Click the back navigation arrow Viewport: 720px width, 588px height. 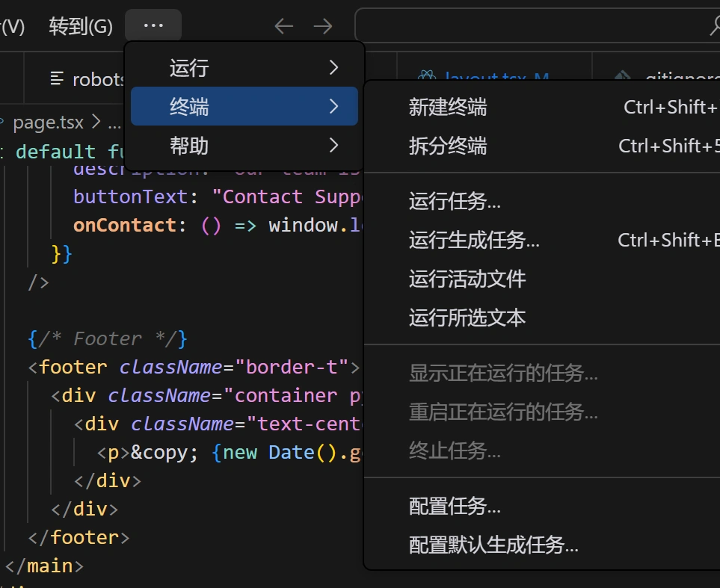(x=283, y=25)
